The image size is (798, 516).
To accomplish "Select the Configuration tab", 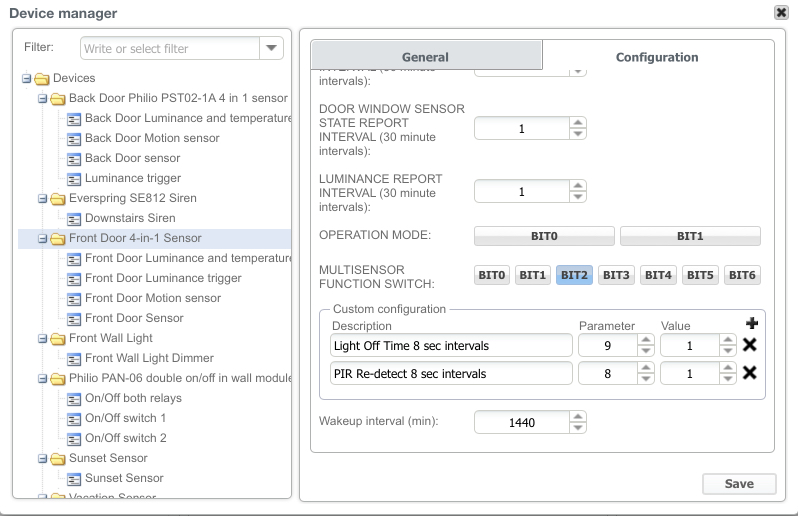I will 657,57.
